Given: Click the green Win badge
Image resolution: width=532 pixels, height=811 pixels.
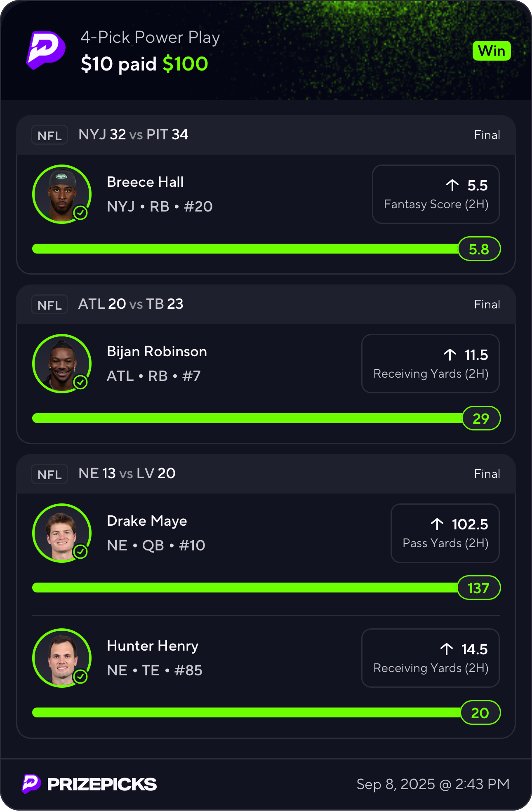Looking at the screenshot, I should tap(492, 51).
